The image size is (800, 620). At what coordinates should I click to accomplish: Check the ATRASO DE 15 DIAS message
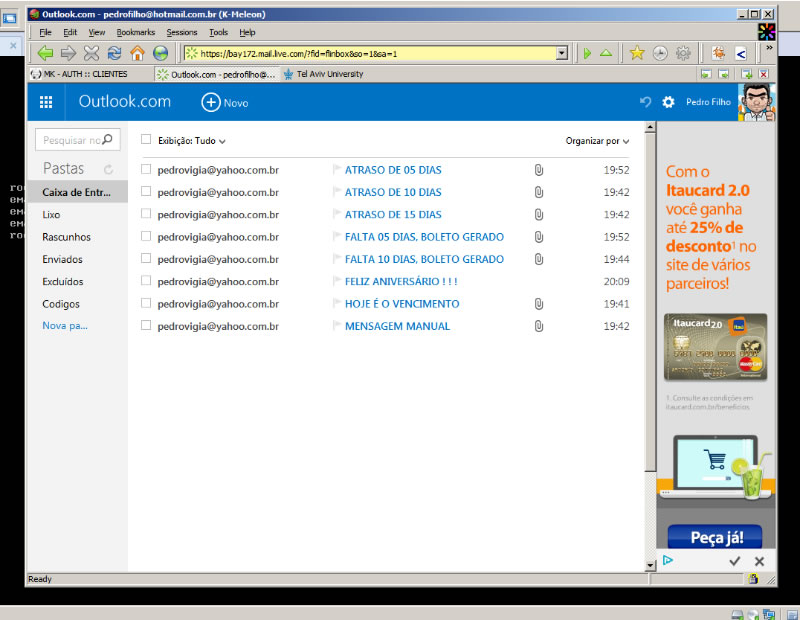(146, 213)
